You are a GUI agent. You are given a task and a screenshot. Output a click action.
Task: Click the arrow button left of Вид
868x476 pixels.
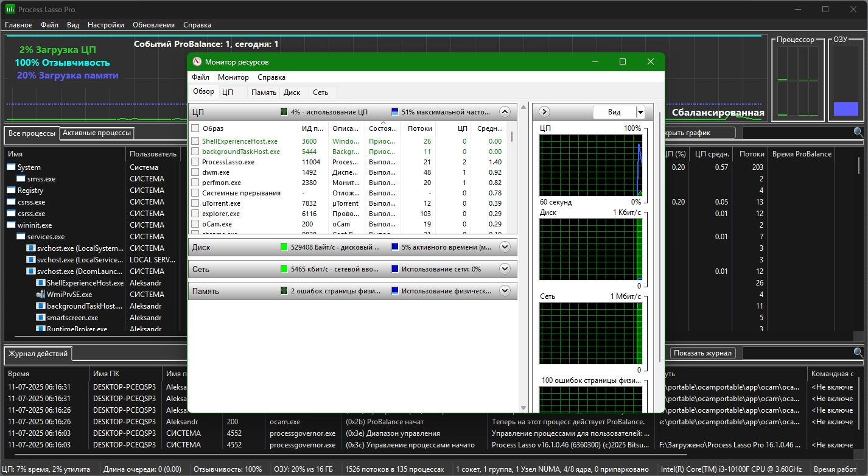[x=544, y=112]
